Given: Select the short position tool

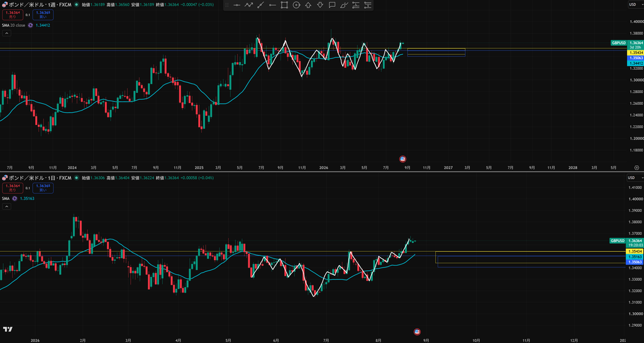Looking at the screenshot, I should (367, 5).
